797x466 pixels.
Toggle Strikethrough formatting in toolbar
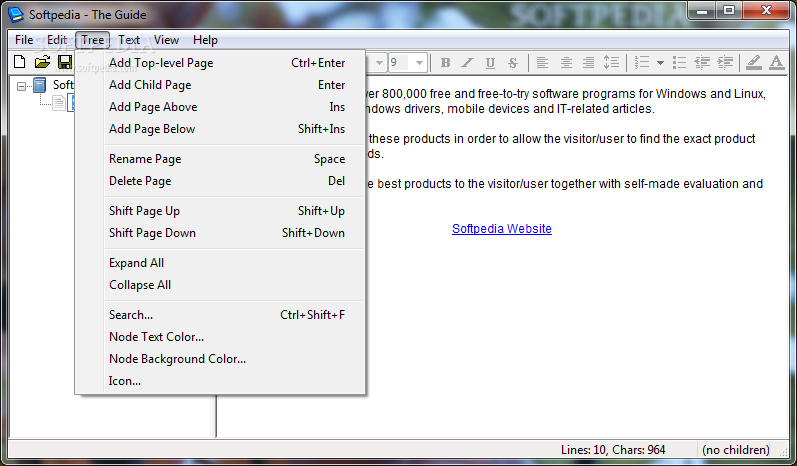tap(513, 63)
